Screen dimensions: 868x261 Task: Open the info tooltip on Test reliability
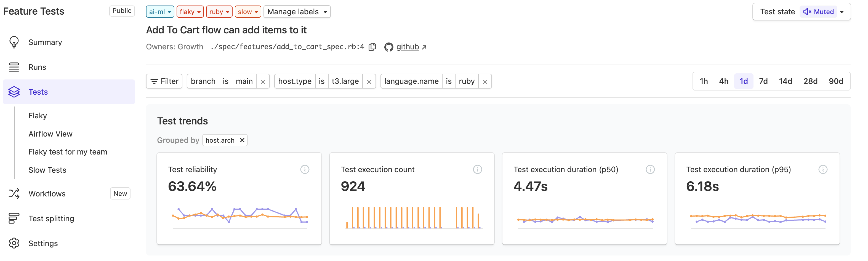pyautogui.click(x=305, y=169)
